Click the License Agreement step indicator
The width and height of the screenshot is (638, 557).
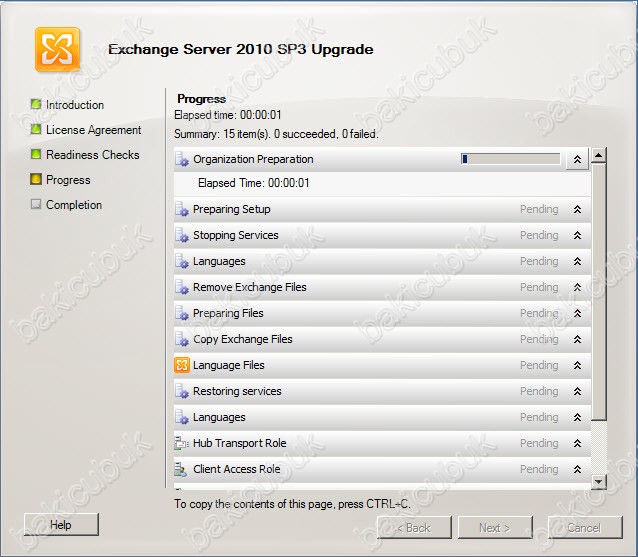point(36,129)
